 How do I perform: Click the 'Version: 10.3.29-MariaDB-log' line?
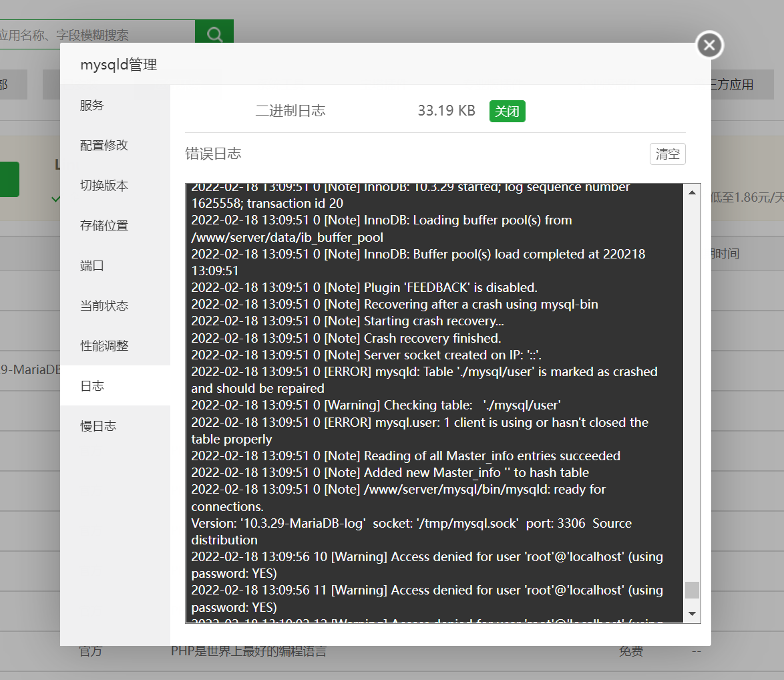pyautogui.click(x=411, y=532)
